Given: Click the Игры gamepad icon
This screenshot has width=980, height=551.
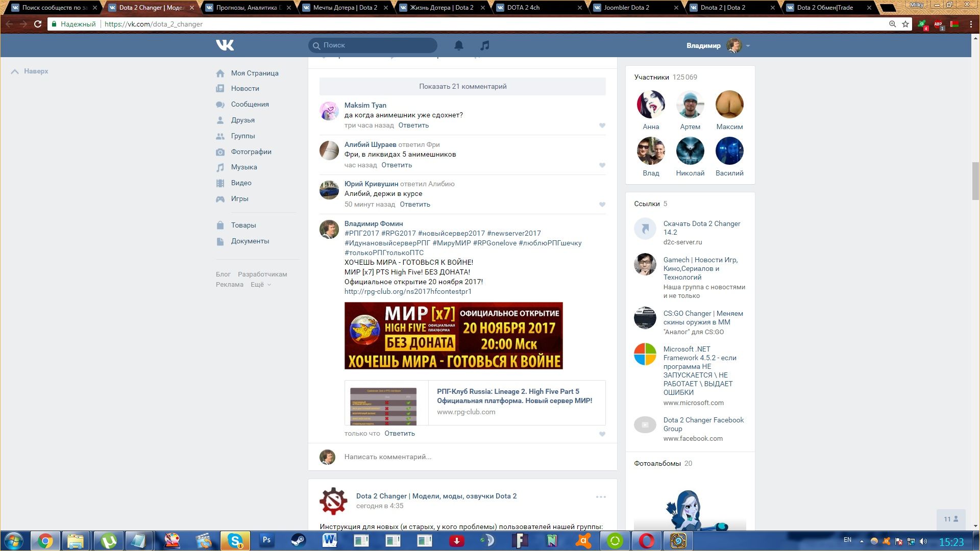Looking at the screenshot, I should pos(220,199).
